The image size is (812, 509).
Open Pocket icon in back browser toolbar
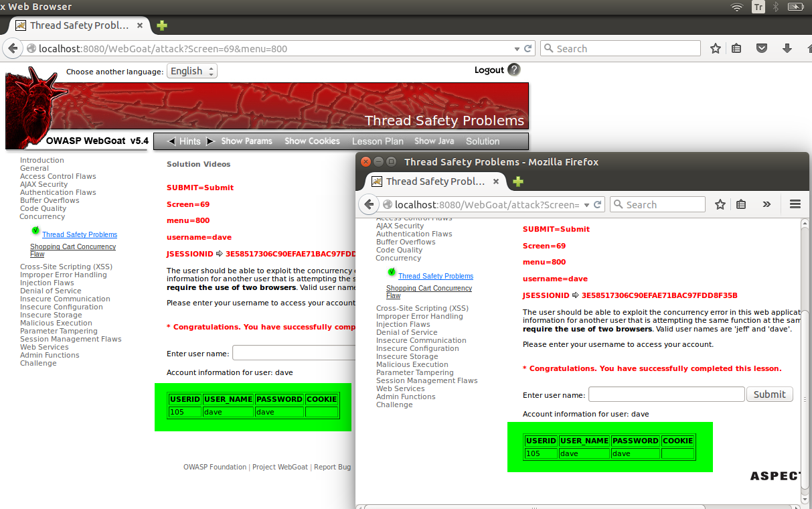coord(762,48)
